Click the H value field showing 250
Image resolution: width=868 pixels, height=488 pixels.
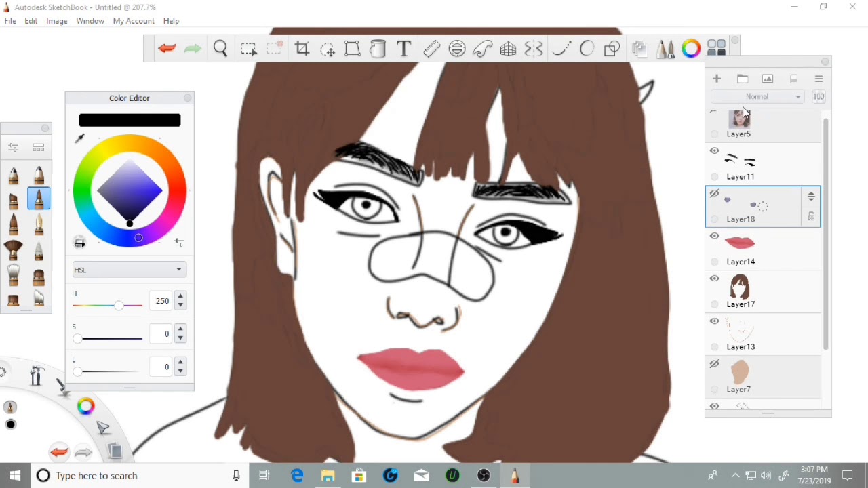click(x=162, y=301)
